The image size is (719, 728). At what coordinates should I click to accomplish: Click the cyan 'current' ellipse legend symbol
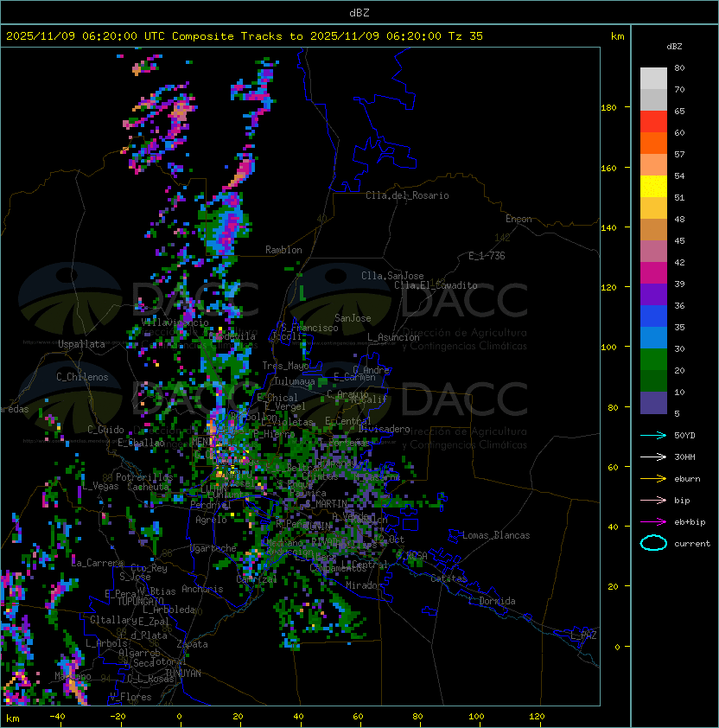click(653, 543)
